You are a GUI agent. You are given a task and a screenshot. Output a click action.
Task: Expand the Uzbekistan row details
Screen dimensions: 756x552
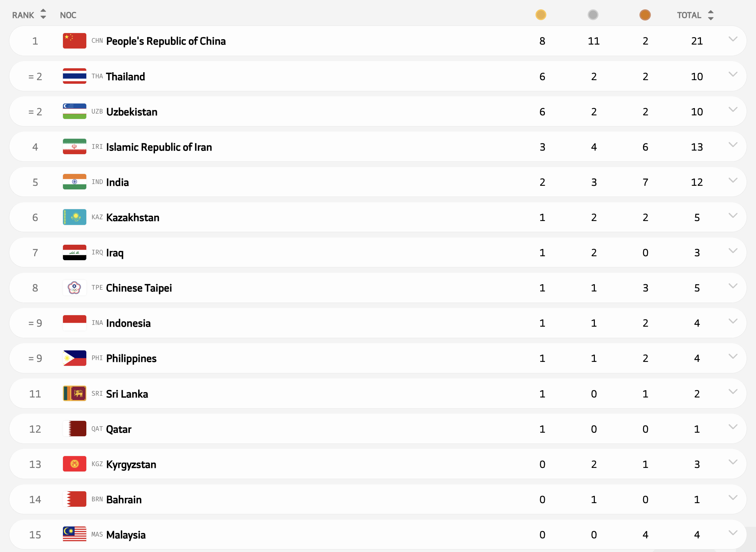pos(733,109)
